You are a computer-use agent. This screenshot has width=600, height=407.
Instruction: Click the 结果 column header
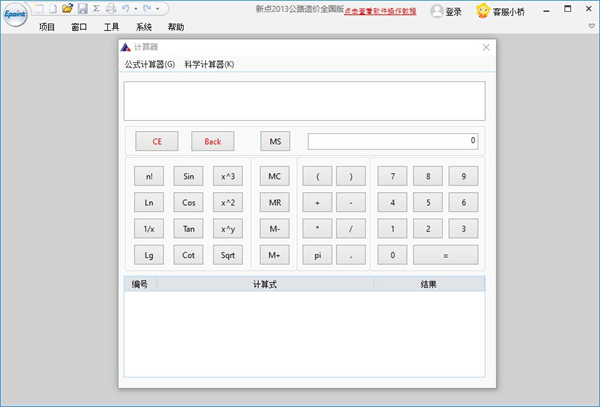pyautogui.click(x=429, y=284)
